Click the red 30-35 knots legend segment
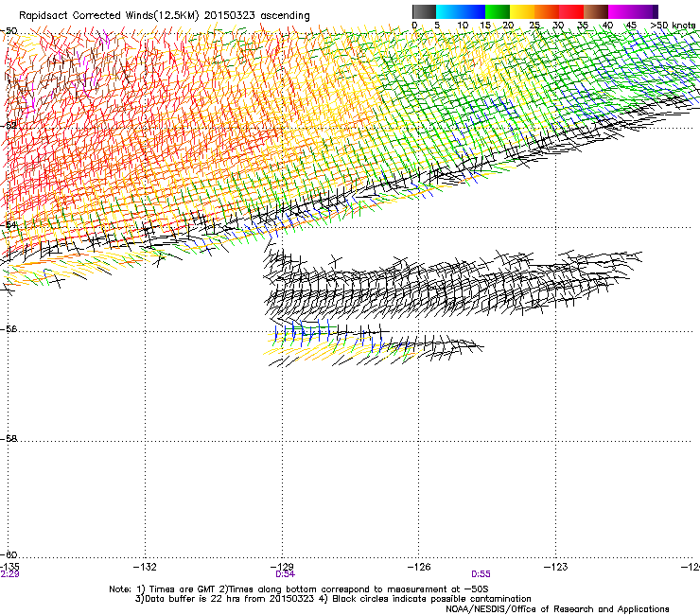Screen dimensions: 700x615 (571, 11)
